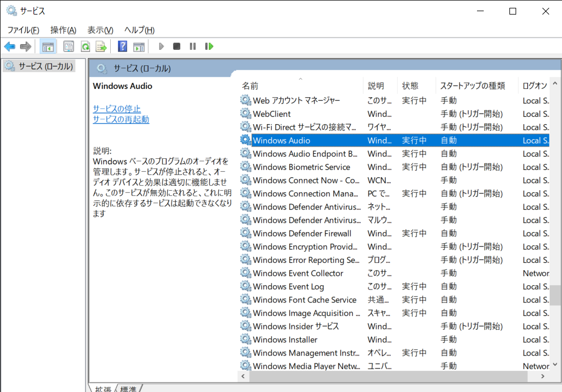Screen dimensions: 562x392
Task: Click gear icon beside Windows Event Log
Action: click(x=245, y=286)
